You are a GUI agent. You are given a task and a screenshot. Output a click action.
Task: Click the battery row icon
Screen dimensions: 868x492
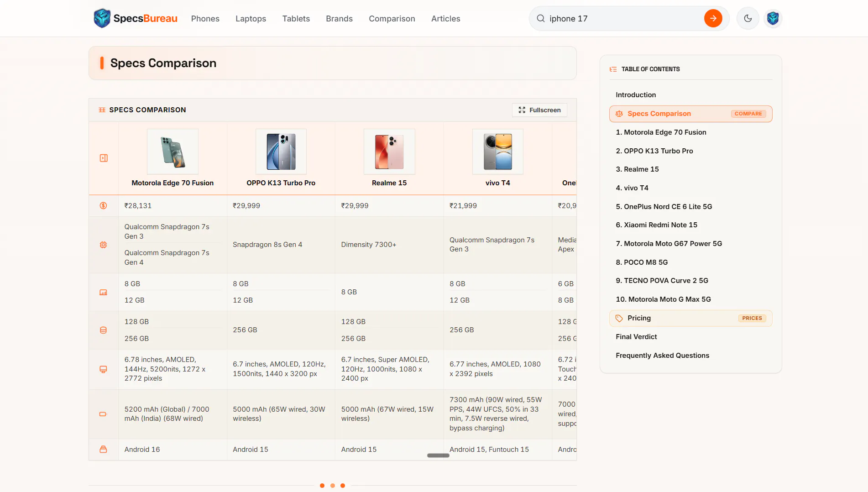tap(104, 414)
